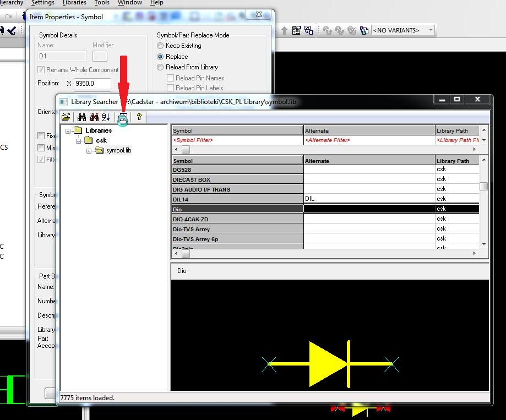The image size is (506, 420).
Task: Toggle the Mirror checkbox in Item Properties
Action: click(41, 148)
